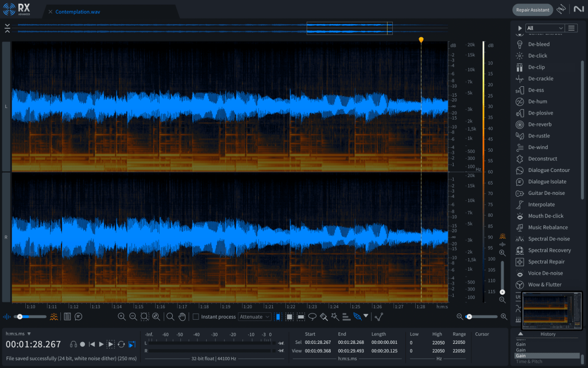Toggle the right channel R selector
The height and width of the screenshot is (368, 588).
6,237
